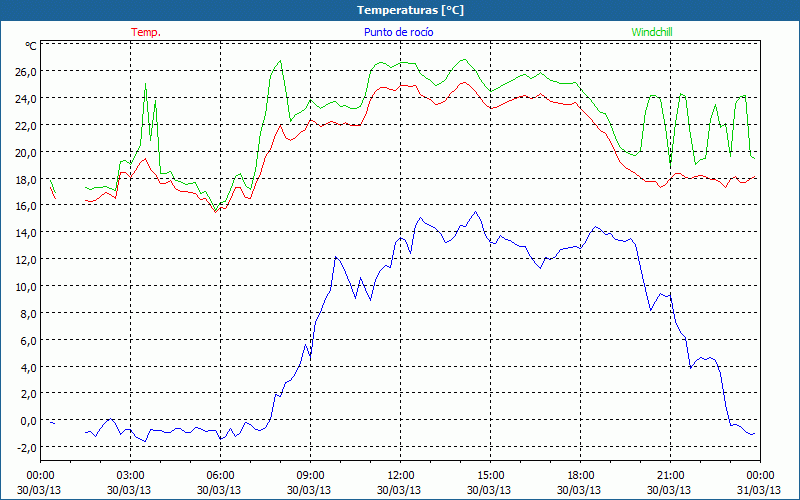Click the 18,0 y-axis value
The height and width of the screenshot is (500, 800).
coord(26,180)
